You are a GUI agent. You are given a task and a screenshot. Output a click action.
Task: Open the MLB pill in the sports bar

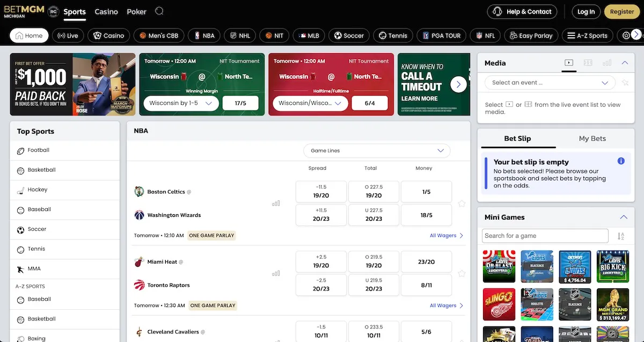click(309, 35)
